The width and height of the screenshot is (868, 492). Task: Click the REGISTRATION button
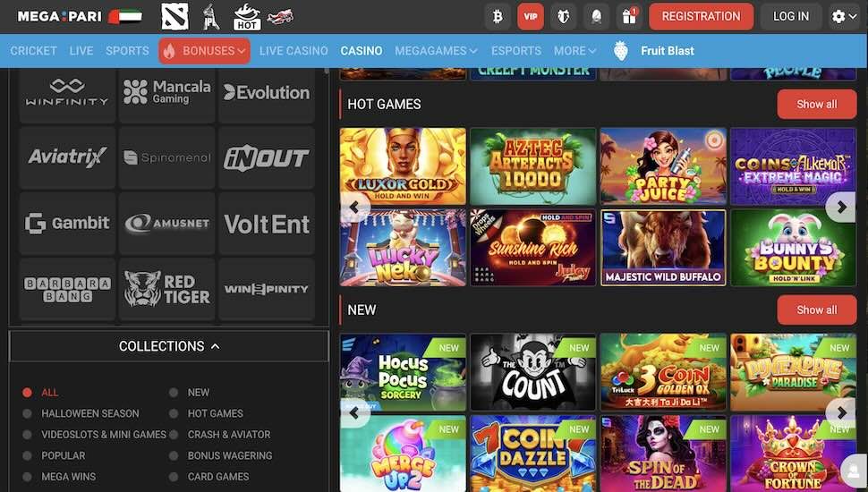click(x=701, y=17)
